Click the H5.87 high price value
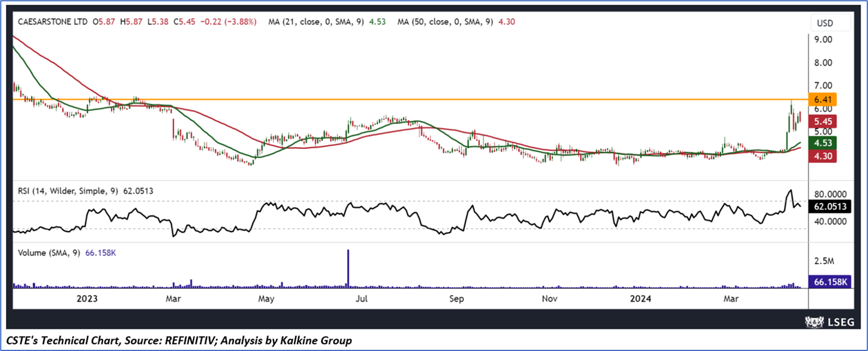The width and height of the screenshot is (868, 351). tap(132, 21)
